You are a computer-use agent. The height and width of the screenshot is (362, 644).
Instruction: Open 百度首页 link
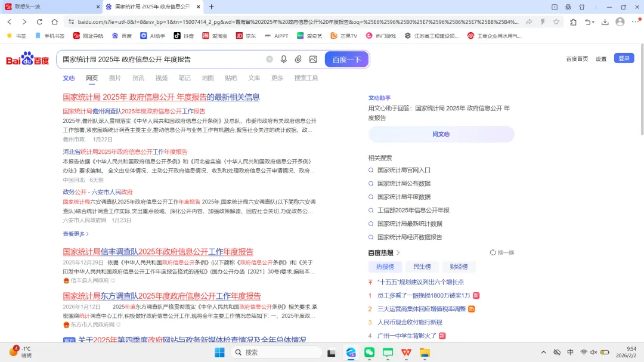click(x=577, y=59)
